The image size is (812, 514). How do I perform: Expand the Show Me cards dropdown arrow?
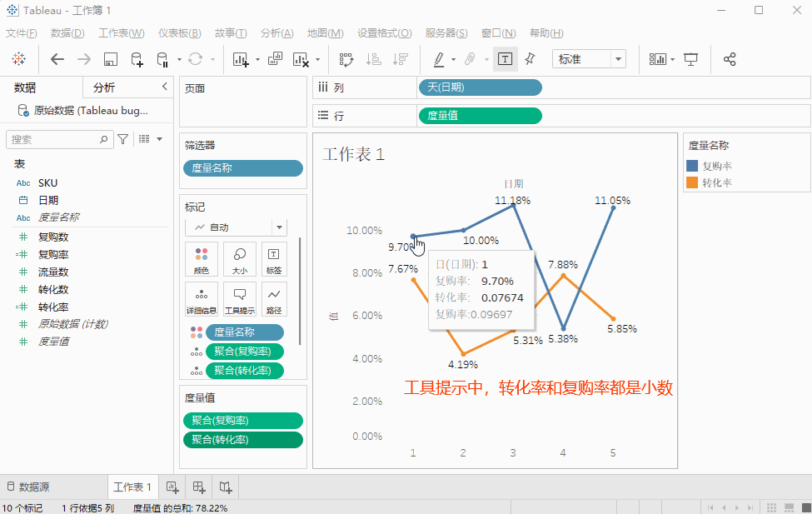[672, 60]
